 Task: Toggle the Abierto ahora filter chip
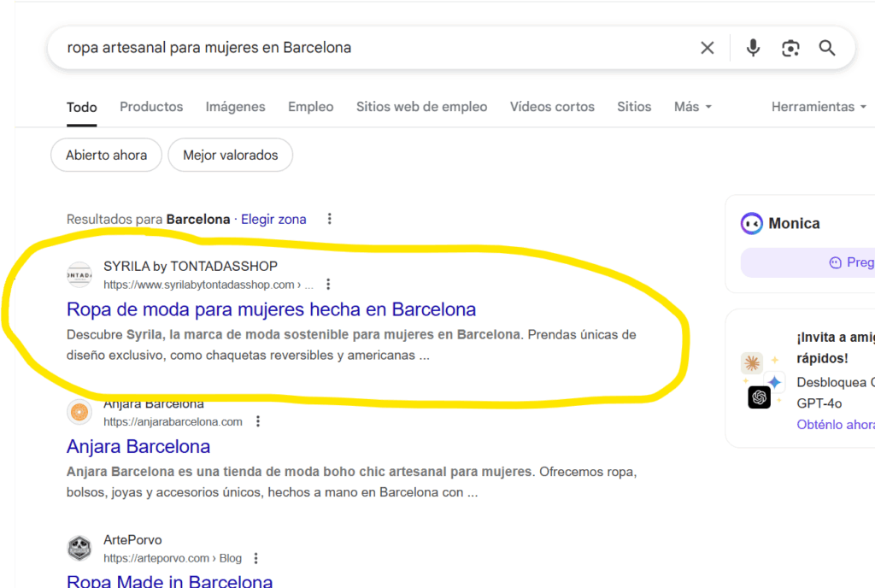tap(107, 156)
